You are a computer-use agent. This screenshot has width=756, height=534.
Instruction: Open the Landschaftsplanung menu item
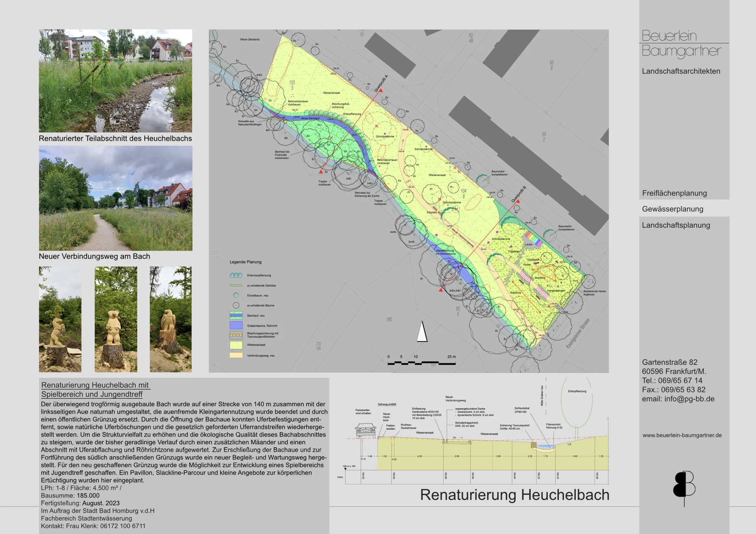(676, 225)
